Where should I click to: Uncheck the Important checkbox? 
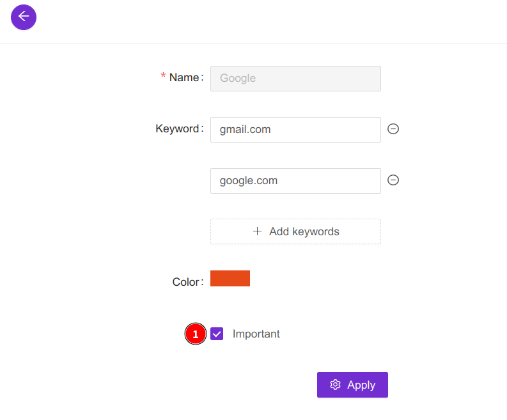(x=217, y=334)
